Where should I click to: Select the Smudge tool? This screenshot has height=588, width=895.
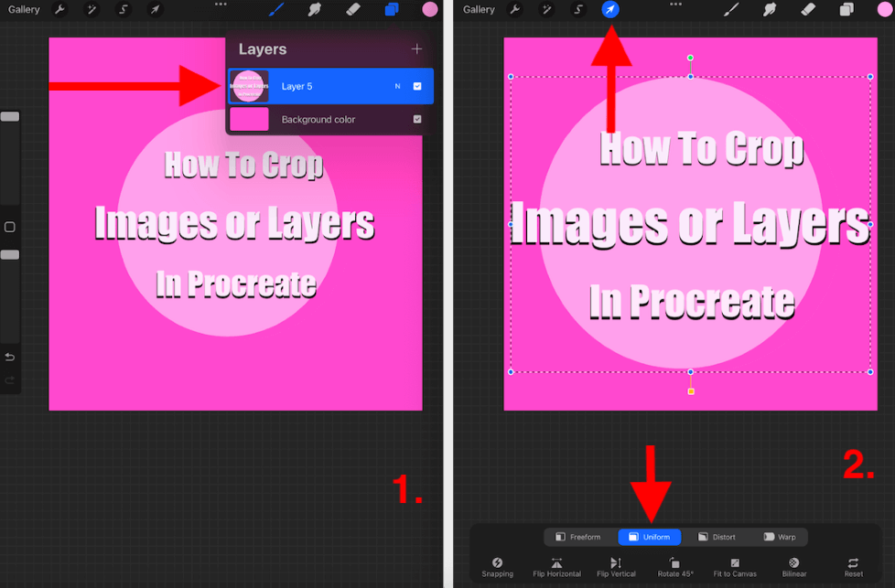coord(313,10)
